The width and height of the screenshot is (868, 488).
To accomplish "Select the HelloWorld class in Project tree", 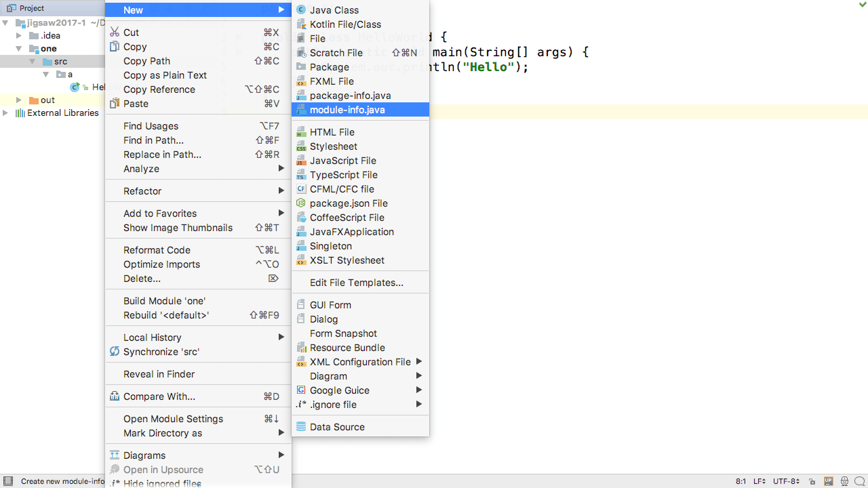I will point(98,87).
